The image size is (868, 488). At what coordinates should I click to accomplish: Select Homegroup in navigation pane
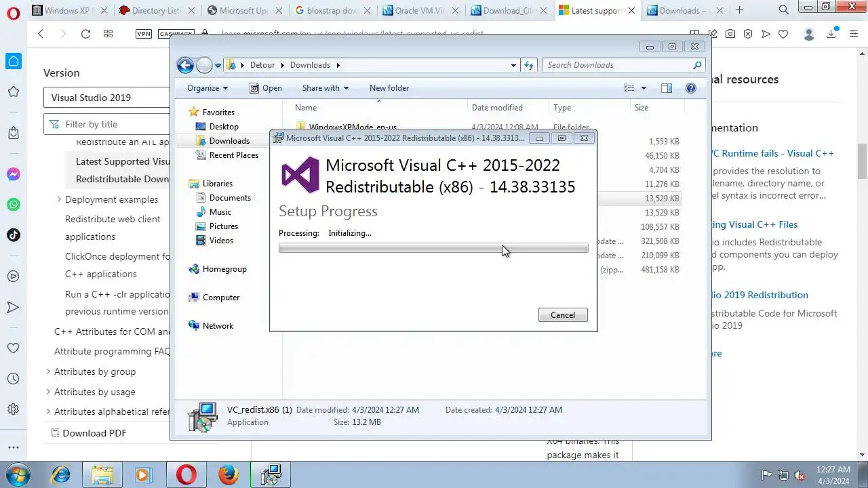tap(218, 269)
